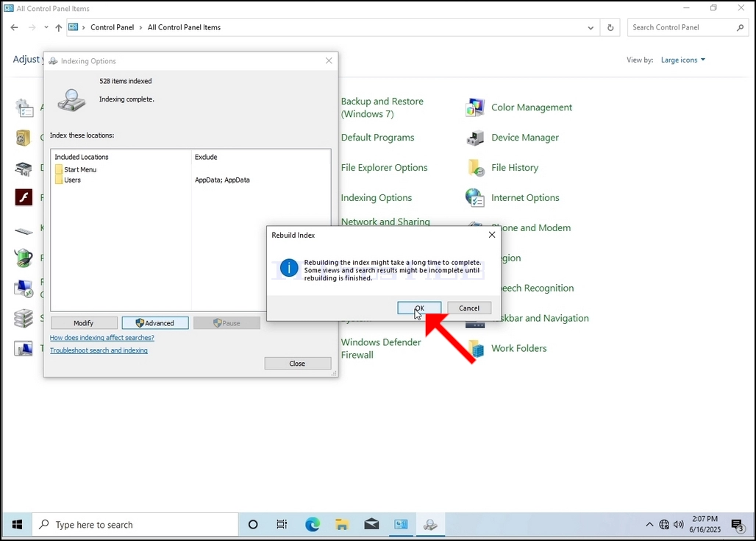Select the Users folder location
This screenshot has height=541, width=756.
pos(68,180)
